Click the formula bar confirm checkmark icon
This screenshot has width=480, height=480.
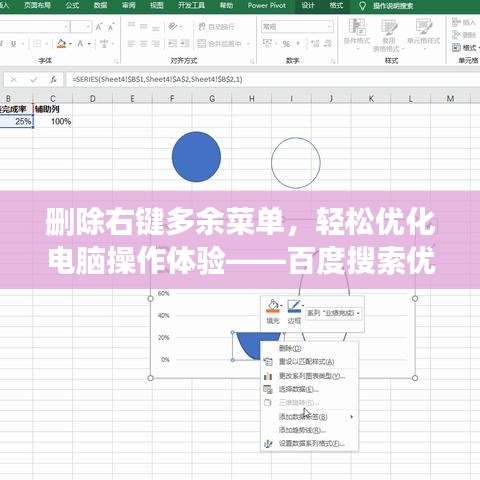[x=34, y=80]
